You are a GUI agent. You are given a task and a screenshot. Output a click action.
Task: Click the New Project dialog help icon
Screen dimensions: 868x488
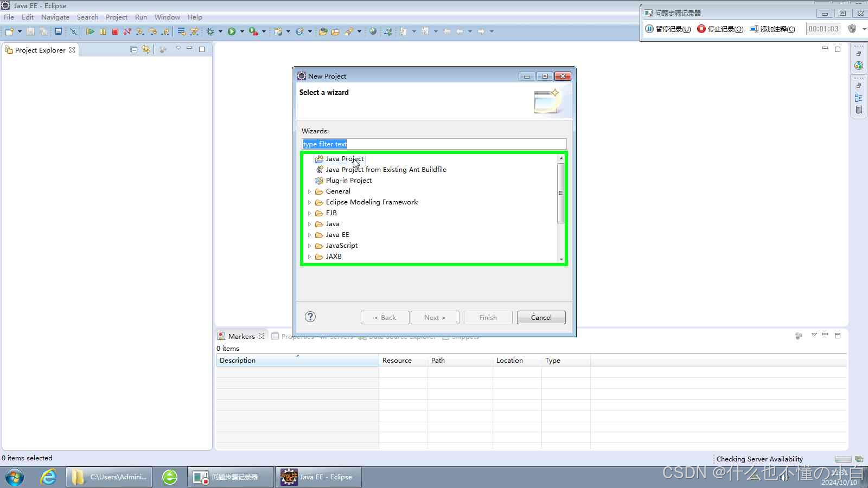click(310, 317)
